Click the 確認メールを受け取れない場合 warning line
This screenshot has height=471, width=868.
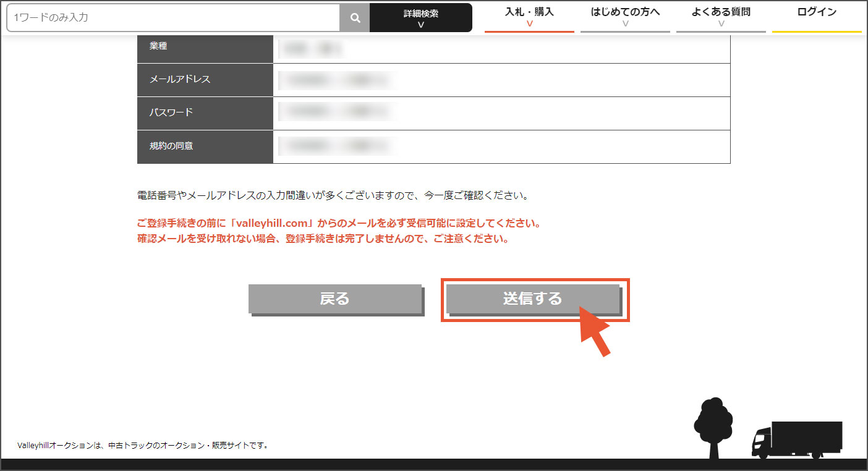(323, 239)
